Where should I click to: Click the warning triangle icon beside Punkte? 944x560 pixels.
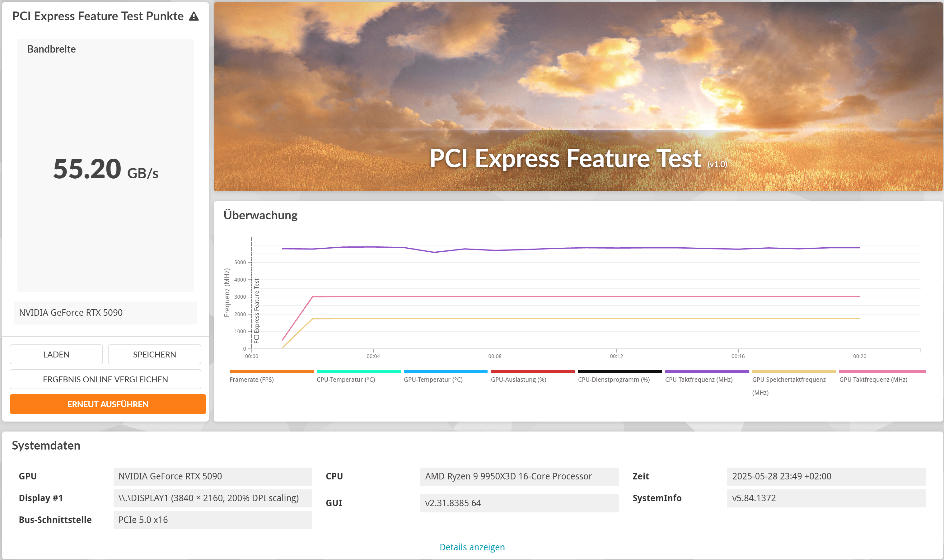click(194, 16)
